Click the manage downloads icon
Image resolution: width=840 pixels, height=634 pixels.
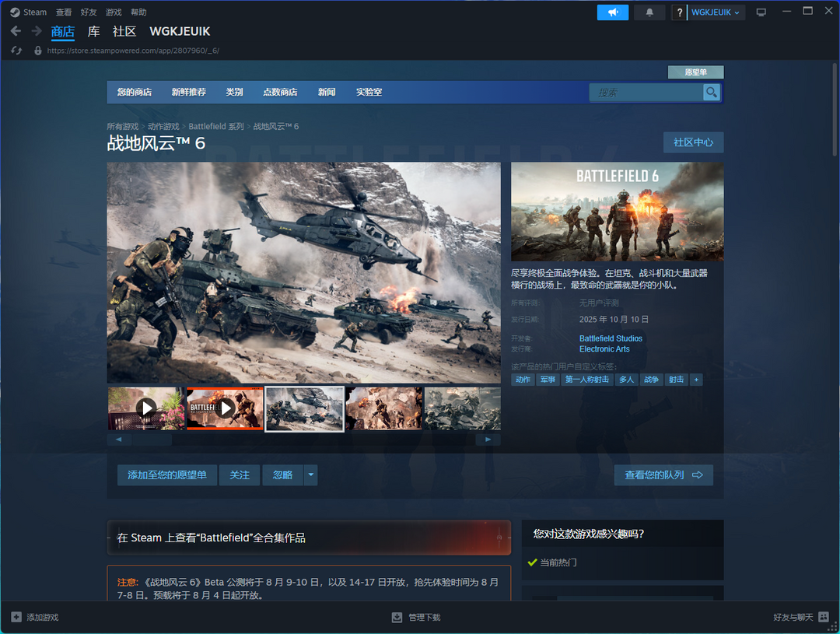[397, 618]
